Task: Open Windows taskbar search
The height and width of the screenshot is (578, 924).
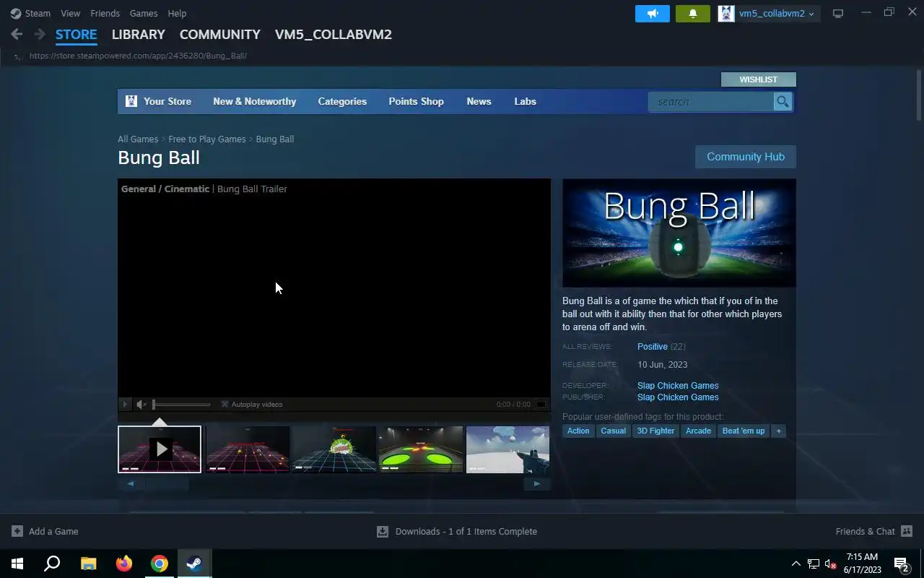Action: (x=52, y=564)
